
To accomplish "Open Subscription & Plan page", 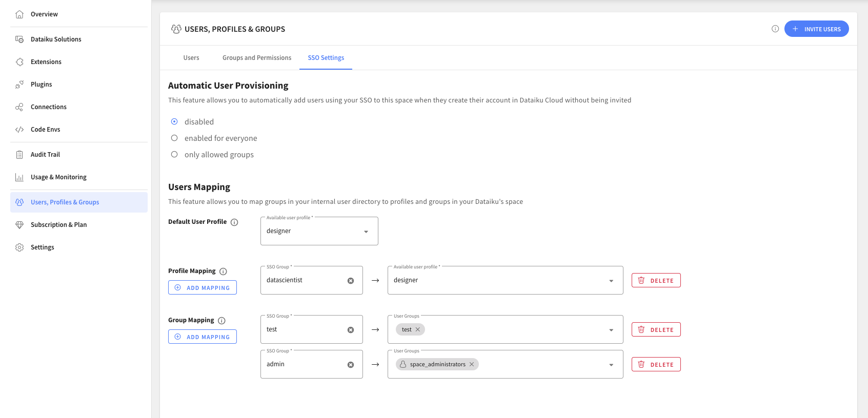I will point(79,225).
